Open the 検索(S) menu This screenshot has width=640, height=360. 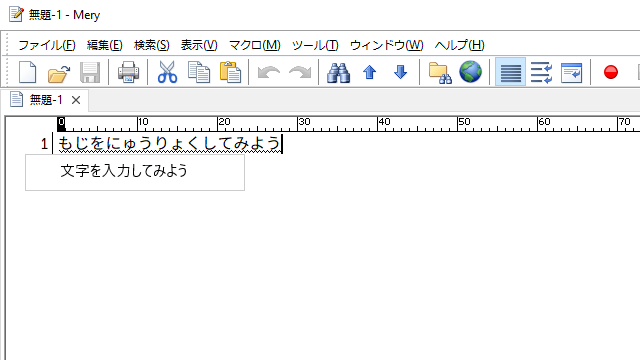pos(151,45)
